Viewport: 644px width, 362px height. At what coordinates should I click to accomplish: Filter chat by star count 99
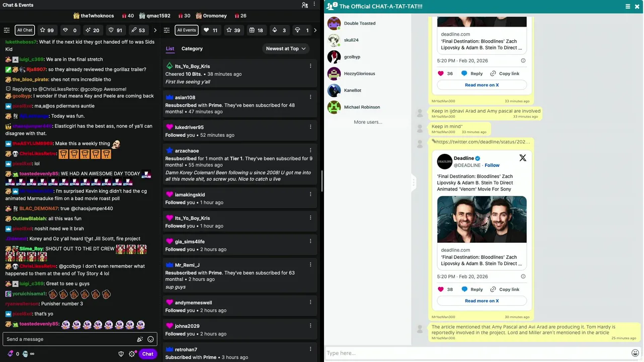pos(47,30)
